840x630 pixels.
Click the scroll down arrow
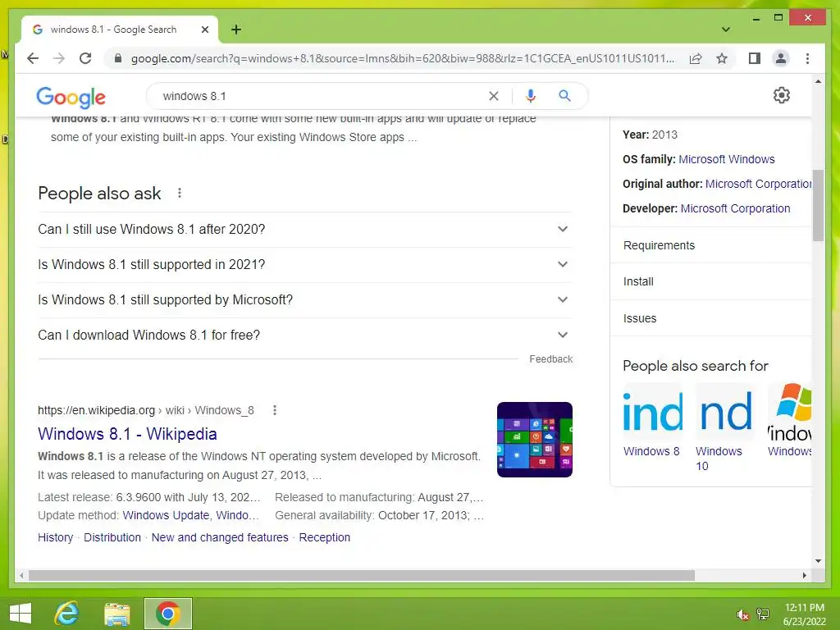click(818, 561)
